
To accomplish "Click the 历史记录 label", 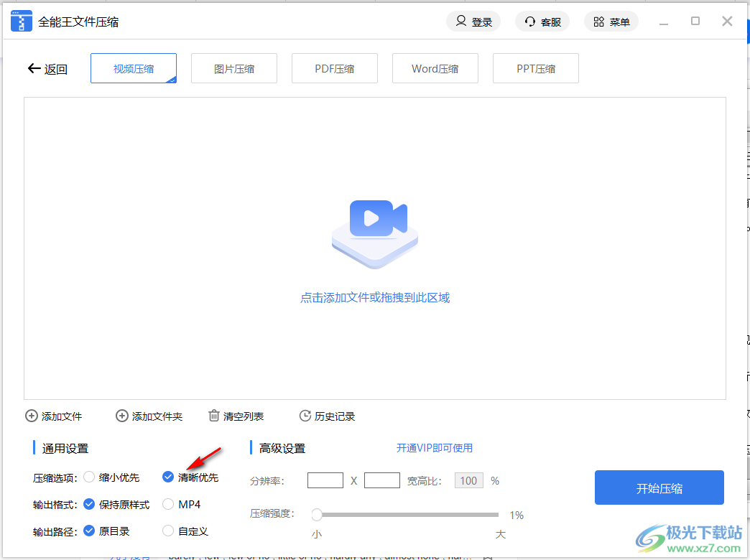I will click(335, 416).
